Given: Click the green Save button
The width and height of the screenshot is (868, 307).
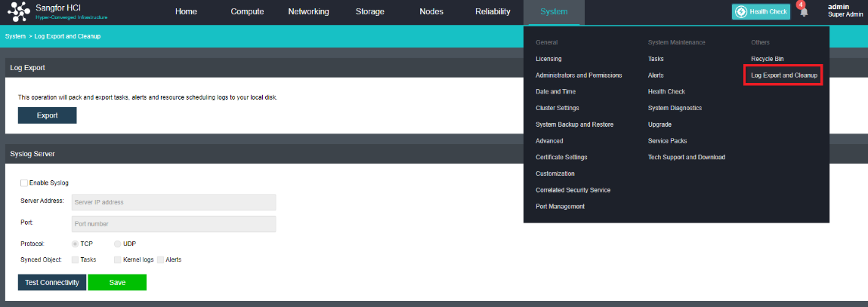Looking at the screenshot, I should click(x=117, y=282).
